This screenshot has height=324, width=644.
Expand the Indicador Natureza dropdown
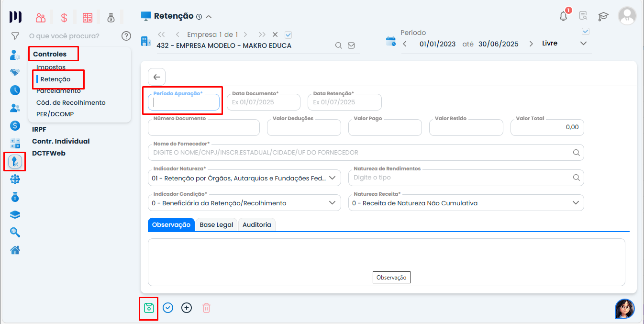(x=333, y=178)
